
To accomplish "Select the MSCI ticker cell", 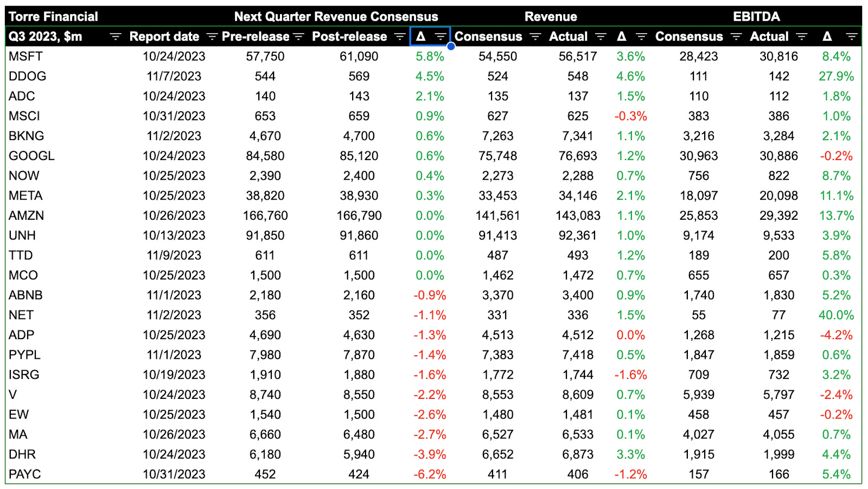I will pyautogui.click(x=24, y=116).
